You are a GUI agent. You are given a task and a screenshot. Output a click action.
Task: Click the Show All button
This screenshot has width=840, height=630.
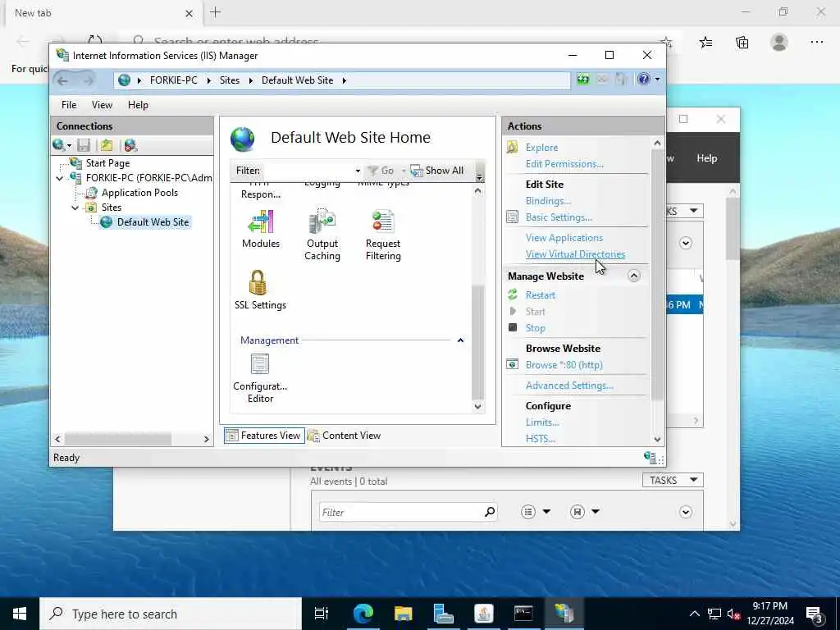click(437, 171)
